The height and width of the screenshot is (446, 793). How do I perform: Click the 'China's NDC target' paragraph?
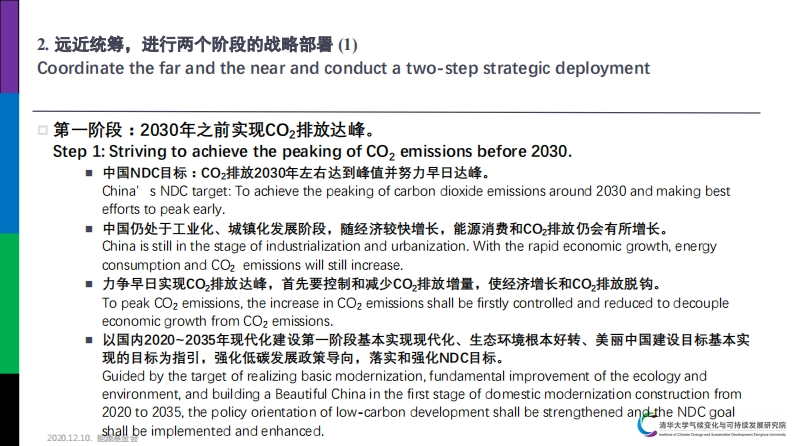416,200
